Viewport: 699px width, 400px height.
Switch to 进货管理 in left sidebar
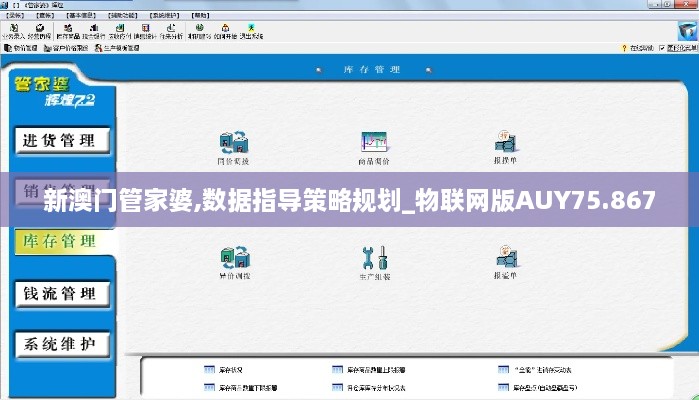click(x=62, y=141)
